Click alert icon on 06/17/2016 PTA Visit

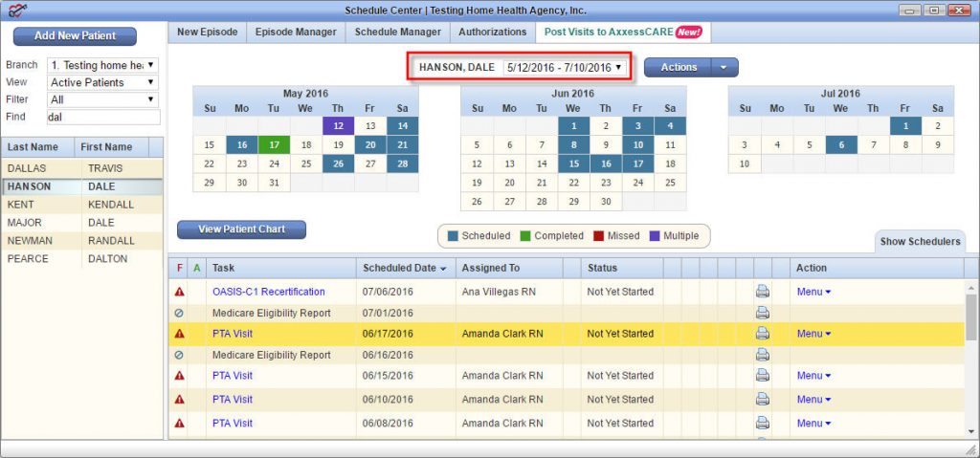[x=179, y=334]
